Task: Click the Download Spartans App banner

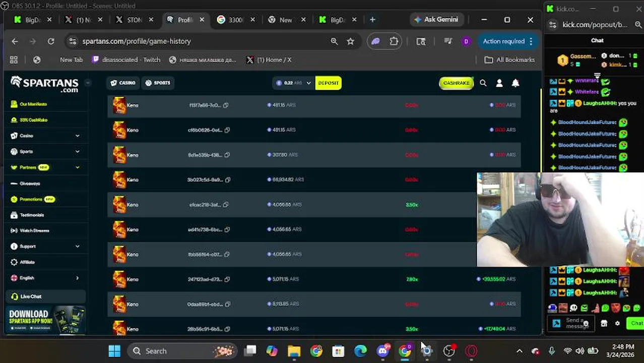Action: click(x=45, y=320)
